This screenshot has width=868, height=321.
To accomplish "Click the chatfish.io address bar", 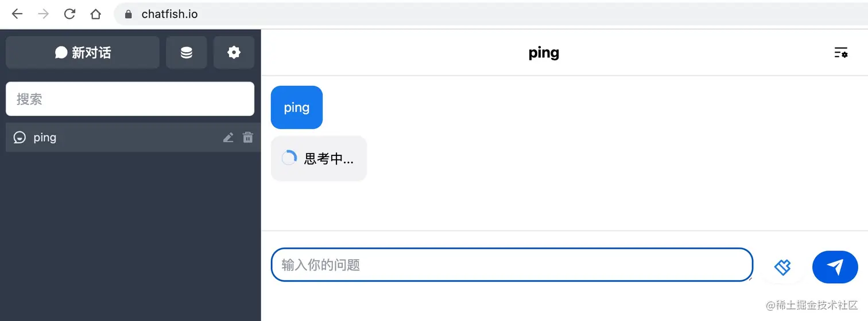I will 402,14.
